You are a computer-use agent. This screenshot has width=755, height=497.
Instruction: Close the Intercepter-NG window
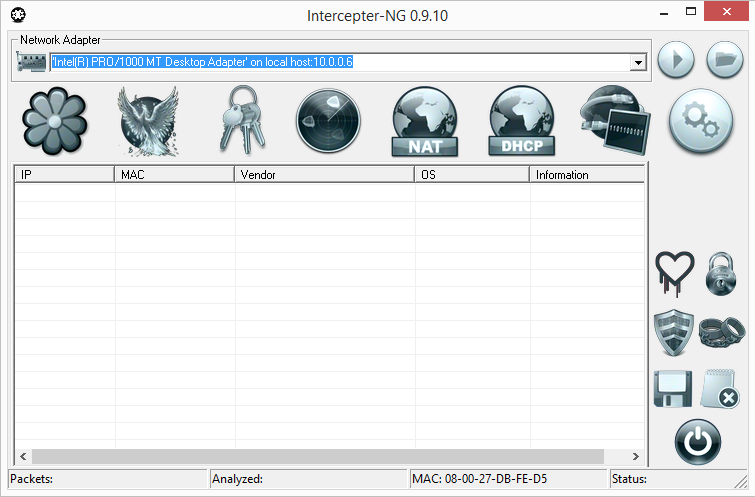click(x=727, y=12)
